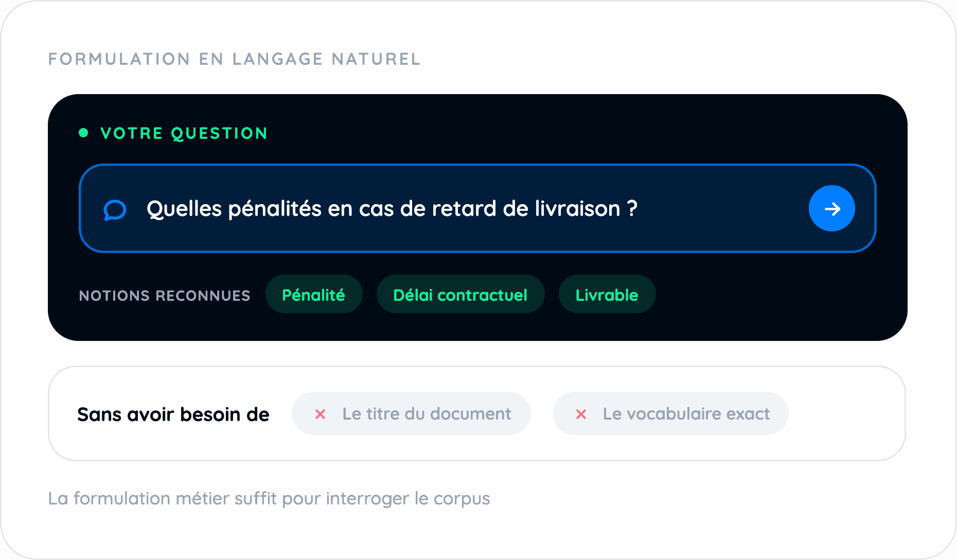957x560 pixels.
Task: Click the Formulation en langage naturel heading
Action: click(235, 59)
